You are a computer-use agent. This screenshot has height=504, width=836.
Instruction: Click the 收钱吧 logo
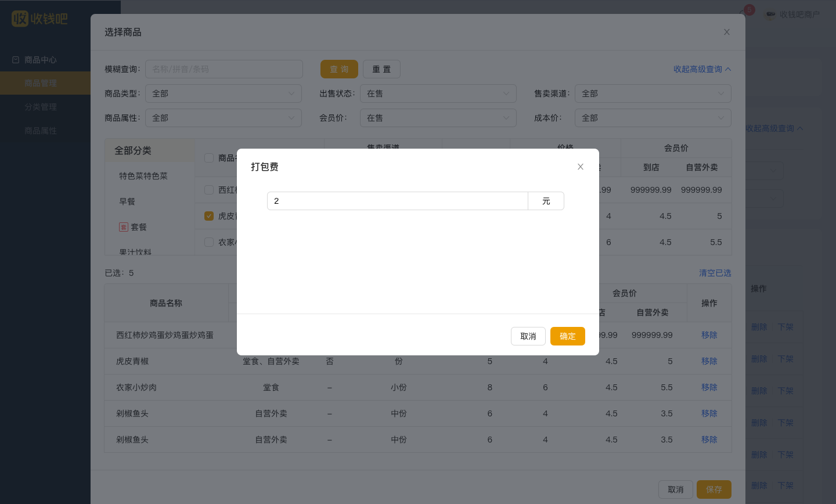point(39,19)
